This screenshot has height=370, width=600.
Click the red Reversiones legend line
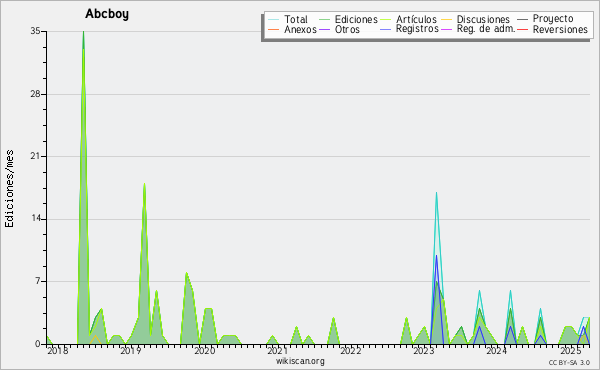523,29
